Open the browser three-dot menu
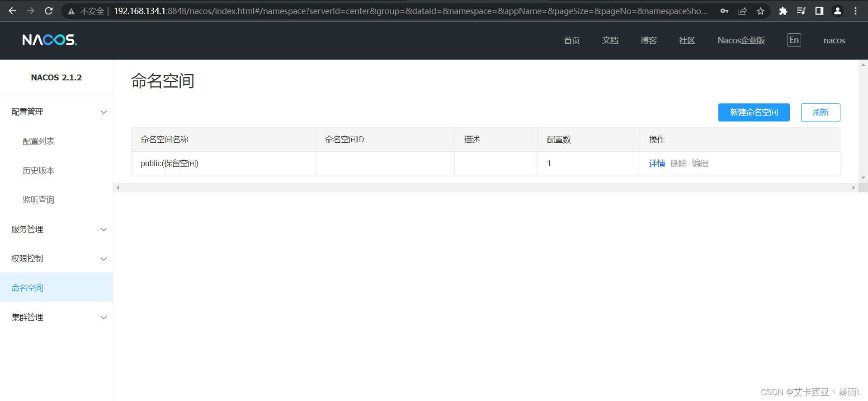The width and height of the screenshot is (868, 401). tap(855, 11)
